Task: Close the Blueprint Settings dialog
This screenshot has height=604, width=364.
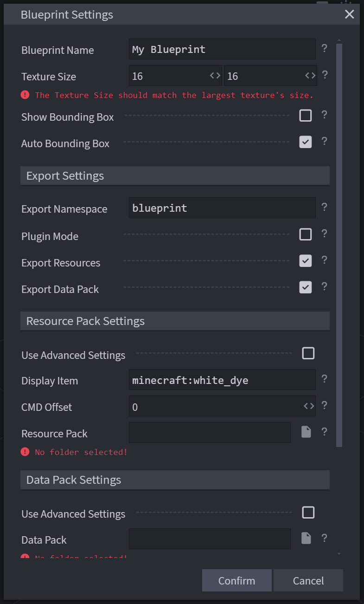Action: 349,14
